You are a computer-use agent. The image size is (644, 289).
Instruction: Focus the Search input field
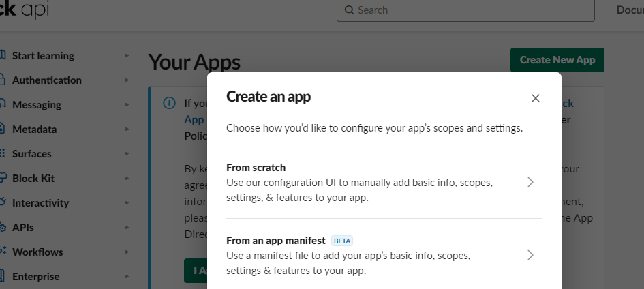tap(470, 10)
